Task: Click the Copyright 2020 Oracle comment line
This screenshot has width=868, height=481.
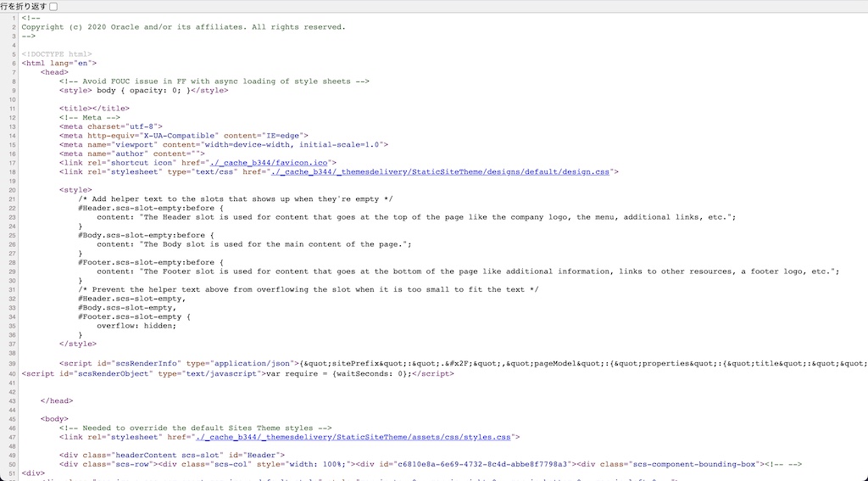Action: (183, 27)
